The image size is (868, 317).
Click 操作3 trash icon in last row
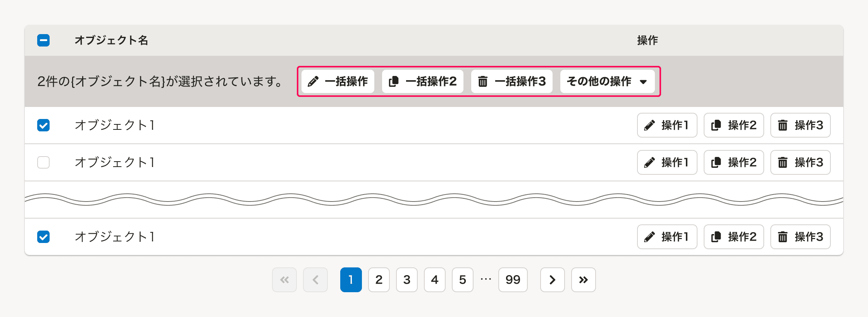(x=783, y=237)
